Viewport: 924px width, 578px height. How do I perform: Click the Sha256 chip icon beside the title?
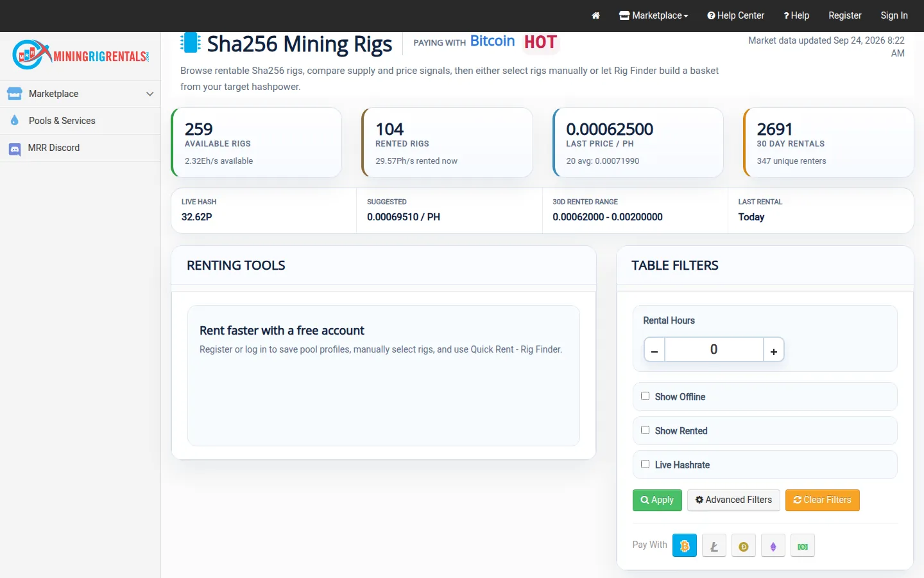pos(191,42)
